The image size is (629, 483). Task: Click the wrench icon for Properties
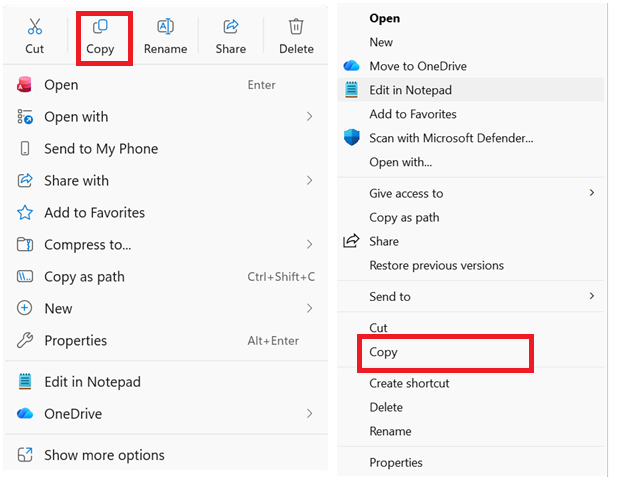[x=25, y=340]
